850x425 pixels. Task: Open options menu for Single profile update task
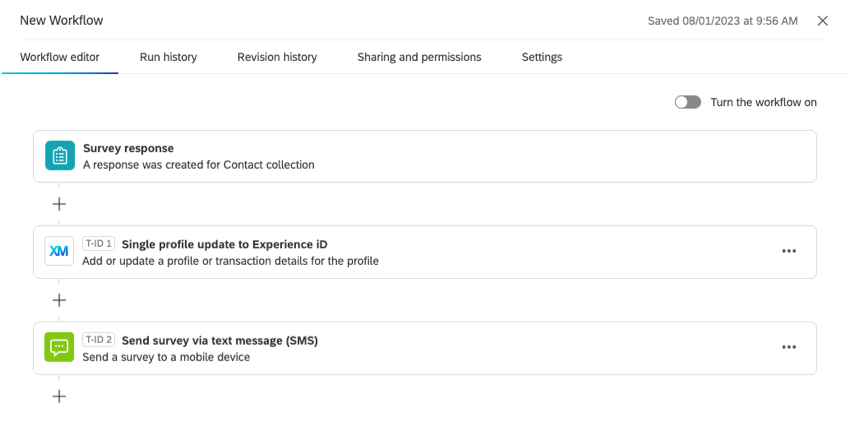(x=789, y=251)
